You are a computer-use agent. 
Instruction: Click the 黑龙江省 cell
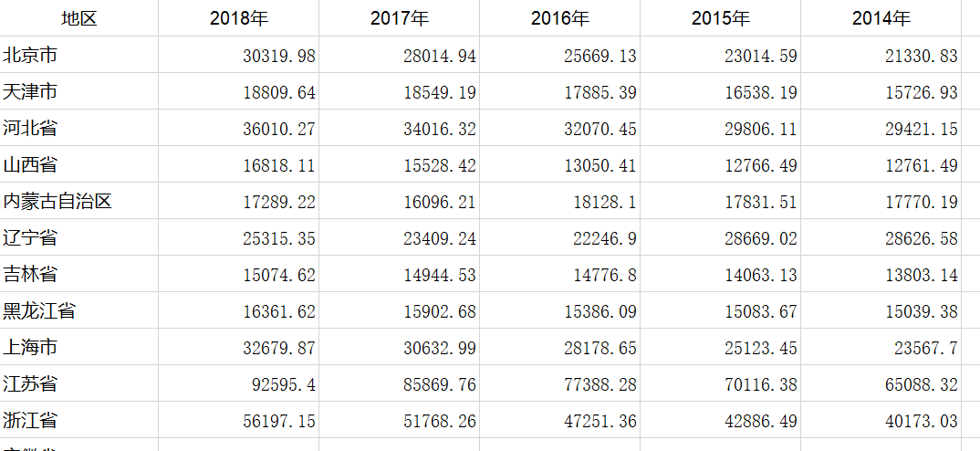[x=40, y=311]
